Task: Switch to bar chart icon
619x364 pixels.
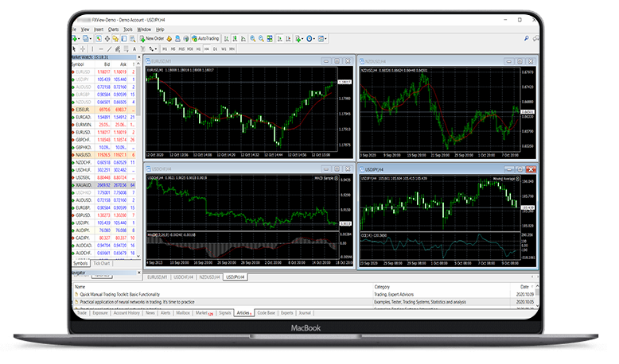Action: point(226,39)
